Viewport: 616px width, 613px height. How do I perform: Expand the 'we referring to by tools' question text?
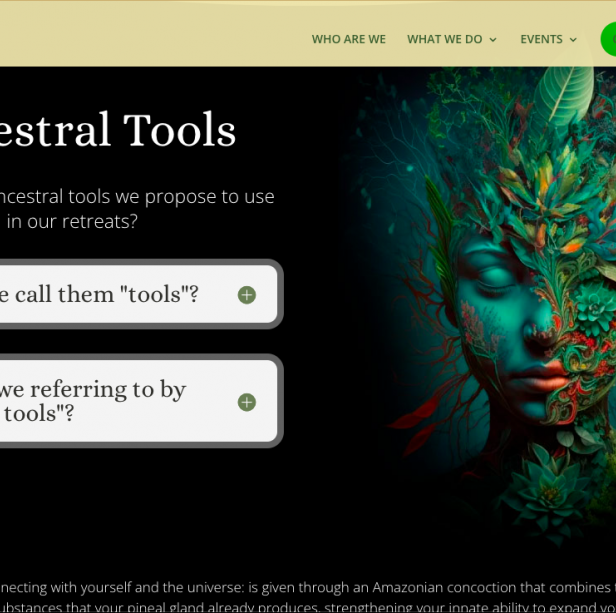tap(95, 401)
